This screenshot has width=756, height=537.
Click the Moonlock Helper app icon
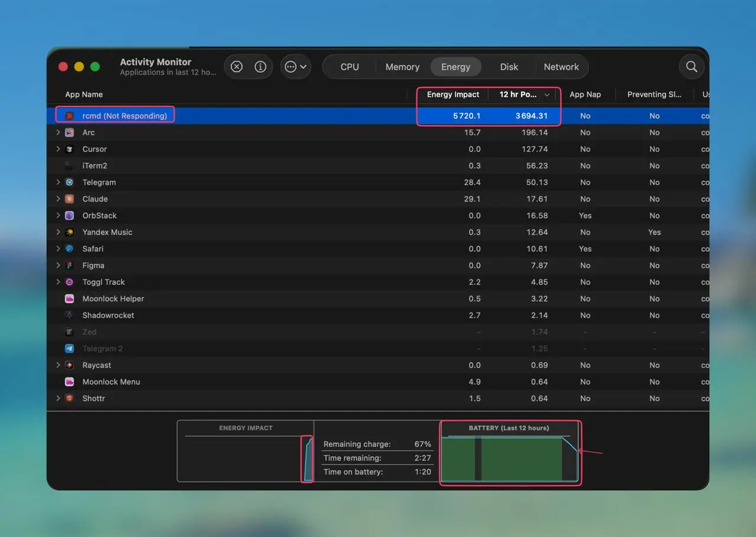[x=70, y=298]
